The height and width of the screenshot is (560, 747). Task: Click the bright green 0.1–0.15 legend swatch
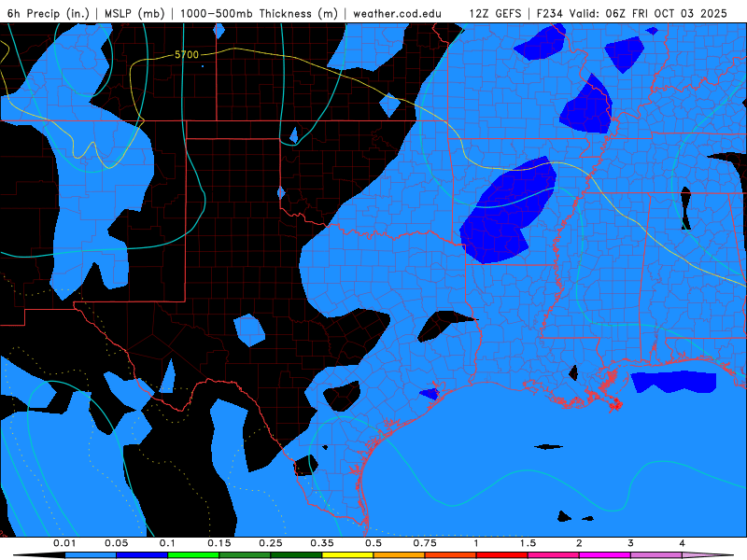pos(193,555)
